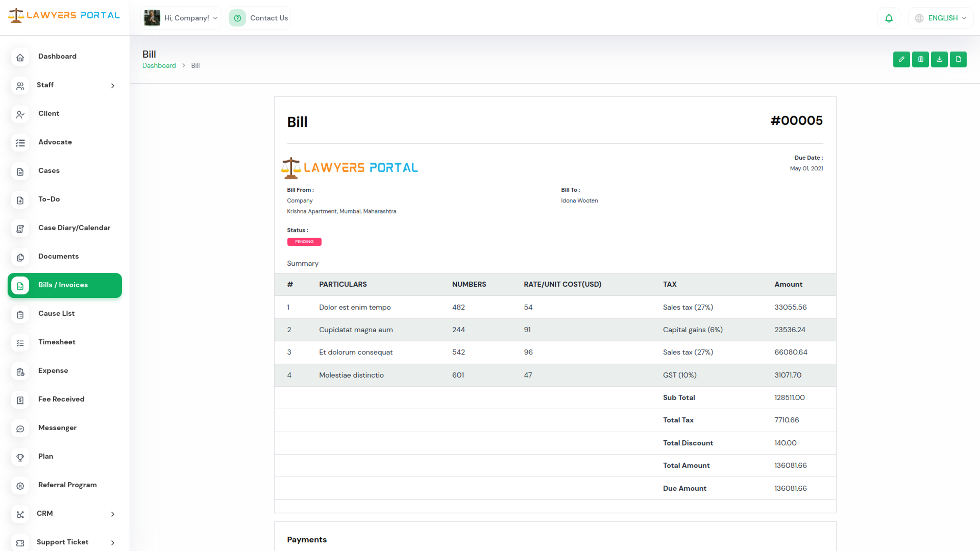Select Bills / Invoices menu item
Screen dimensions: 980x551
[x=63, y=285]
